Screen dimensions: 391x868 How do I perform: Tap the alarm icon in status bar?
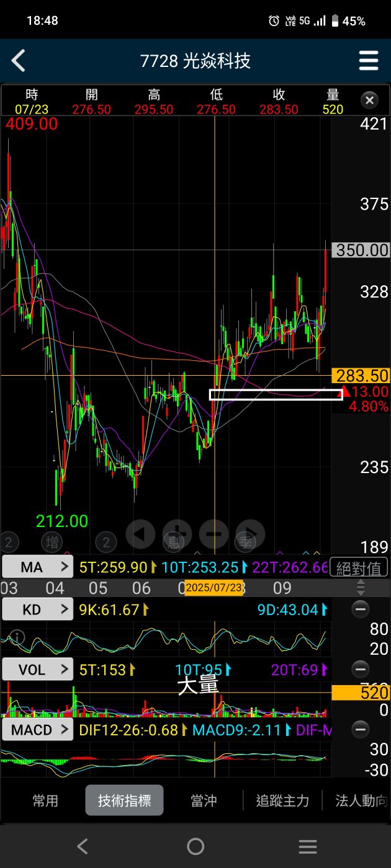(x=274, y=21)
